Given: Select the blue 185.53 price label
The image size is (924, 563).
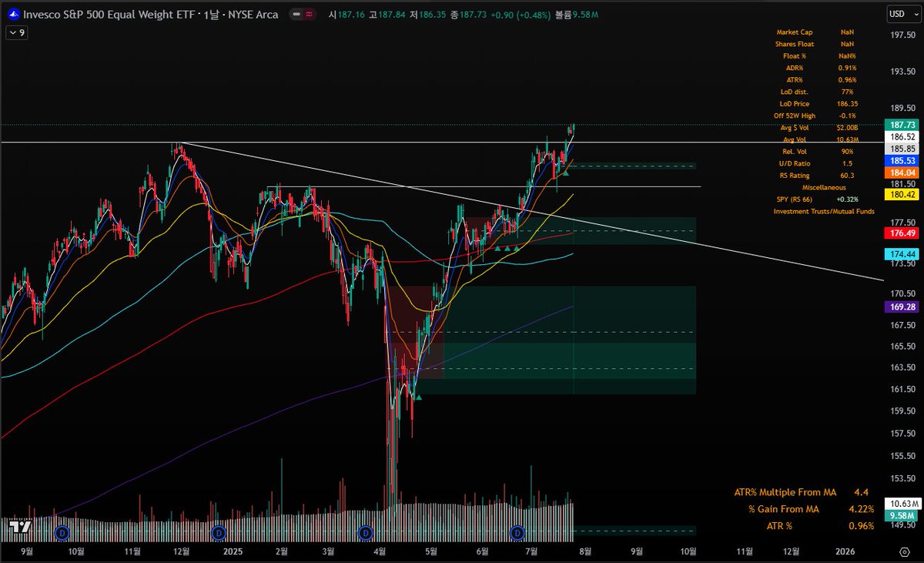Looking at the screenshot, I should tap(901, 160).
